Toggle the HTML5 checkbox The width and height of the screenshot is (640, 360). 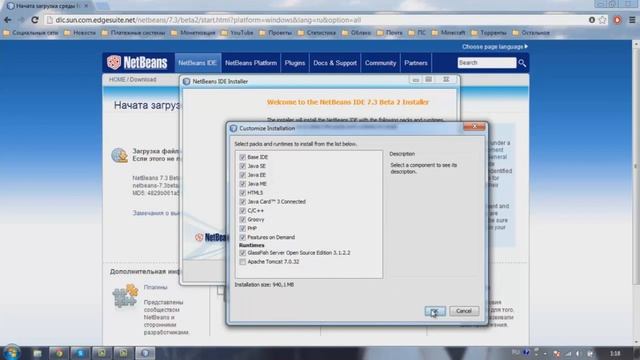click(242, 193)
